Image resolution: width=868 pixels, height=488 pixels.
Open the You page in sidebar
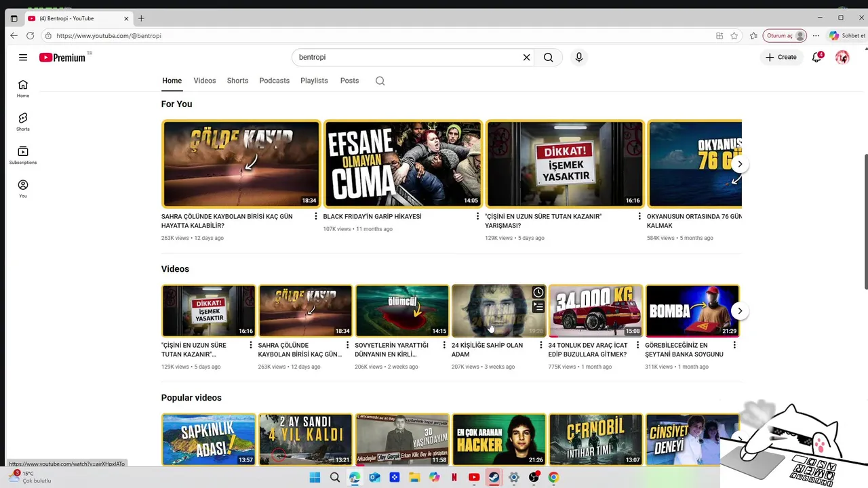pyautogui.click(x=23, y=189)
